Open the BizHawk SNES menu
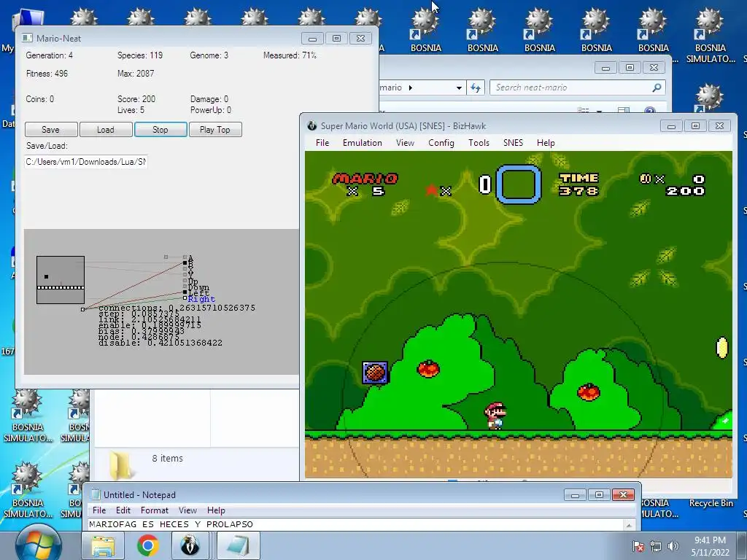Viewport: 747px width, 560px height. pyautogui.click(x=513, y=143)
